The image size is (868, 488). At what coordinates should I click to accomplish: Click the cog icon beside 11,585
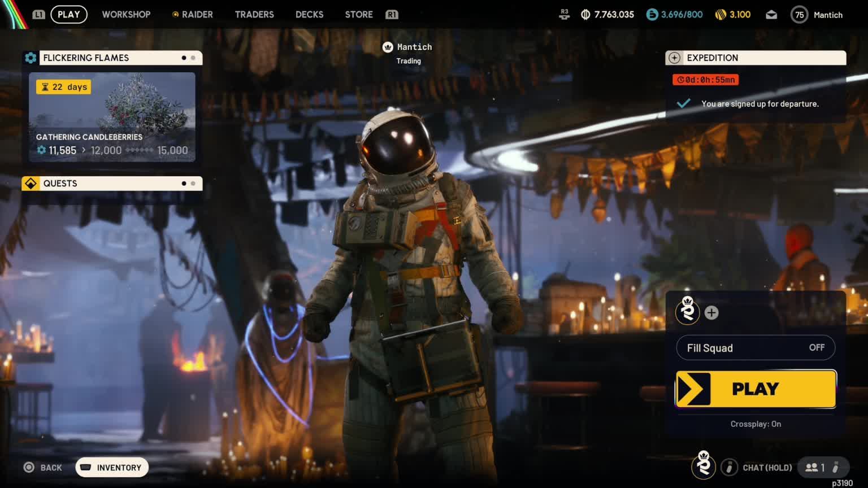[x=41, y=150]
